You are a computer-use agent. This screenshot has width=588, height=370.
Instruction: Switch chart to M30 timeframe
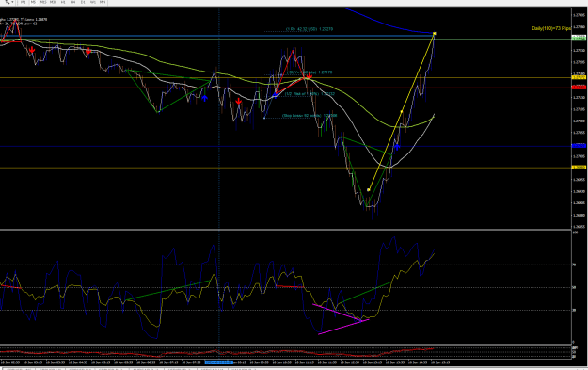[x=54, y=2]
